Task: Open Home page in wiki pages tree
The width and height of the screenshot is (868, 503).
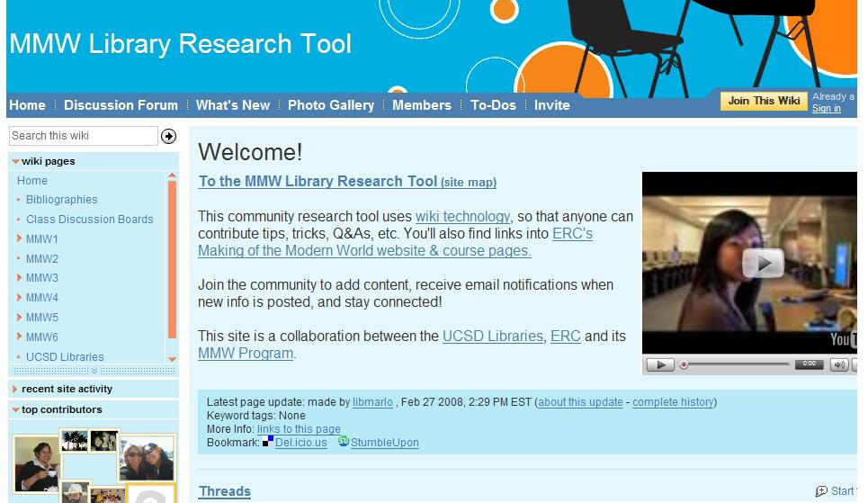Action: click(x=32, y=181)
